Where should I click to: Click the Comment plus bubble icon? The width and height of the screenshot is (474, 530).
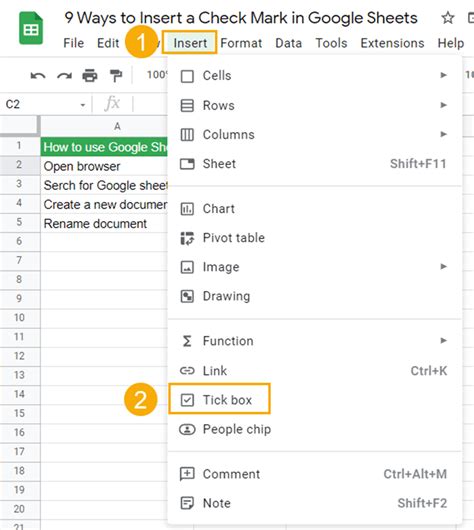[x=187, y=474]
